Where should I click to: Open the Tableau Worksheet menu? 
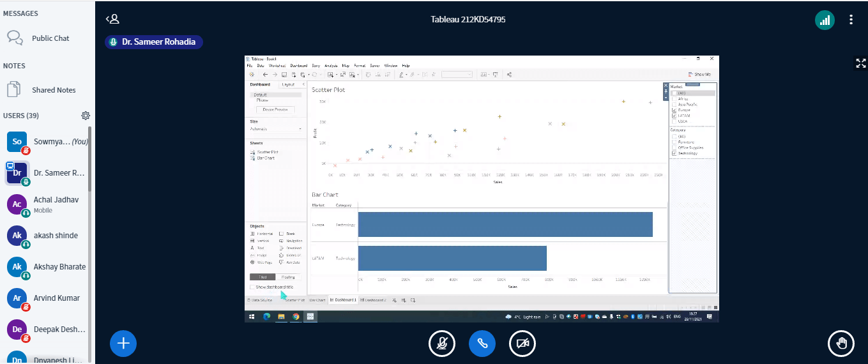(x=277, y=66)
